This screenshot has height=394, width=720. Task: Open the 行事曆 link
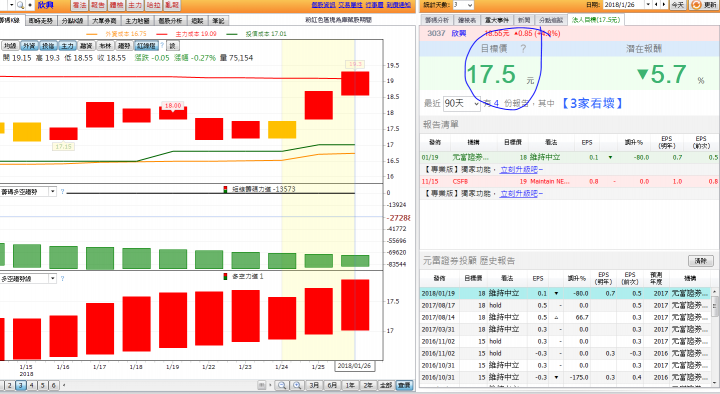pyautogui.click(x=374, y=5)
